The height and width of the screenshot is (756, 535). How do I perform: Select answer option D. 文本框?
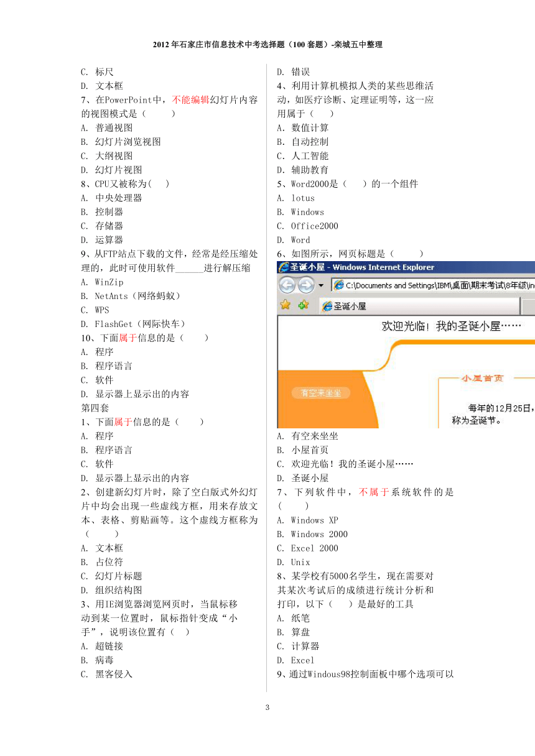[102, 86]
